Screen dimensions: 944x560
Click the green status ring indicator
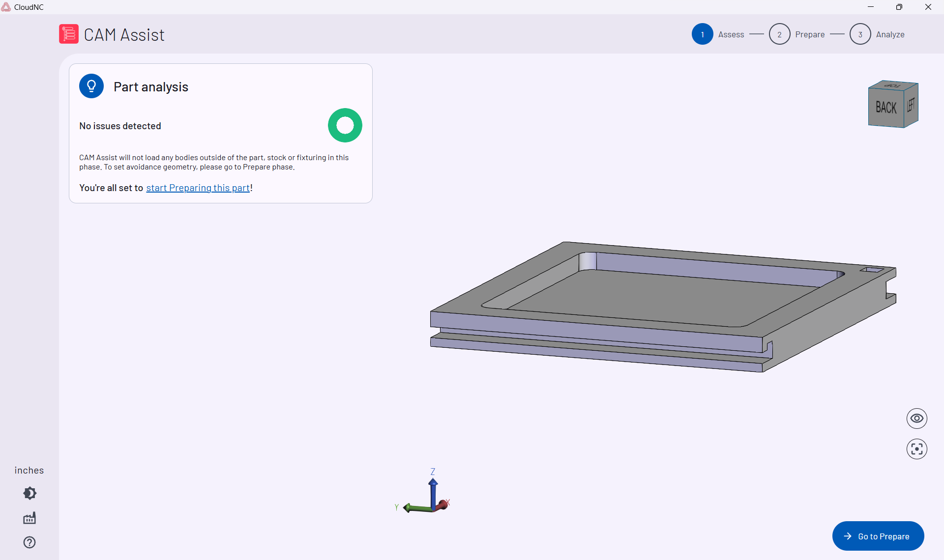(x=345, y=125)
